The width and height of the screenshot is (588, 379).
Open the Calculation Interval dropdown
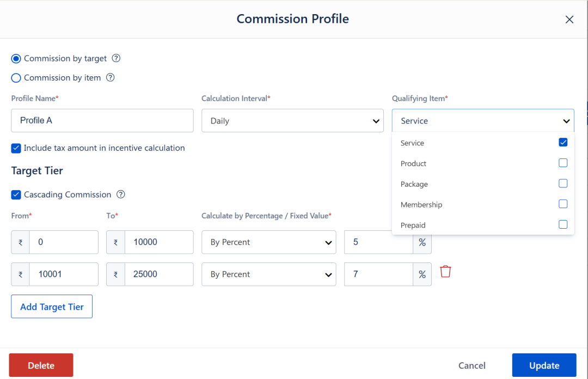coord(292,121)
